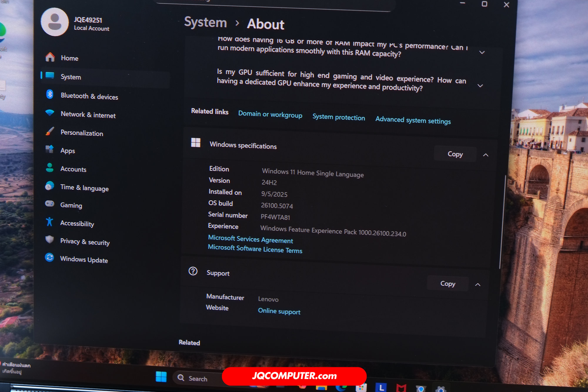Click the serial number PF4WTA81

tap(275, 217)
